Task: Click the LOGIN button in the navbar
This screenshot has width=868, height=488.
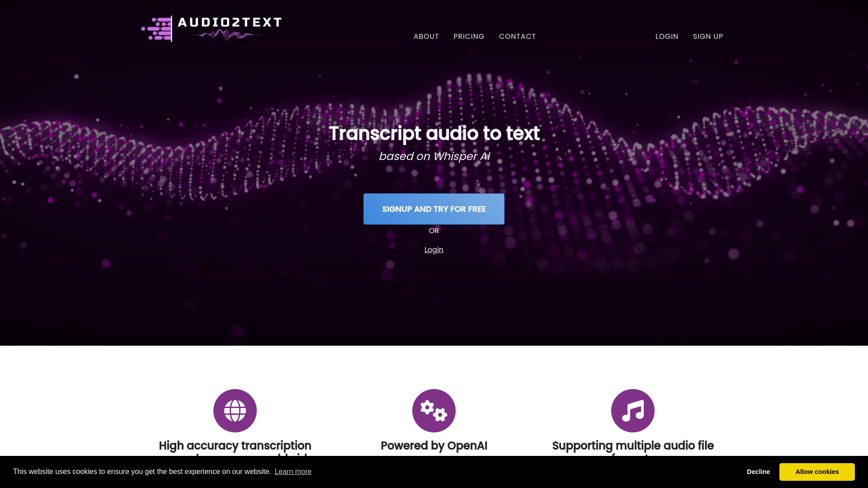Action: (x=666, y=36)
